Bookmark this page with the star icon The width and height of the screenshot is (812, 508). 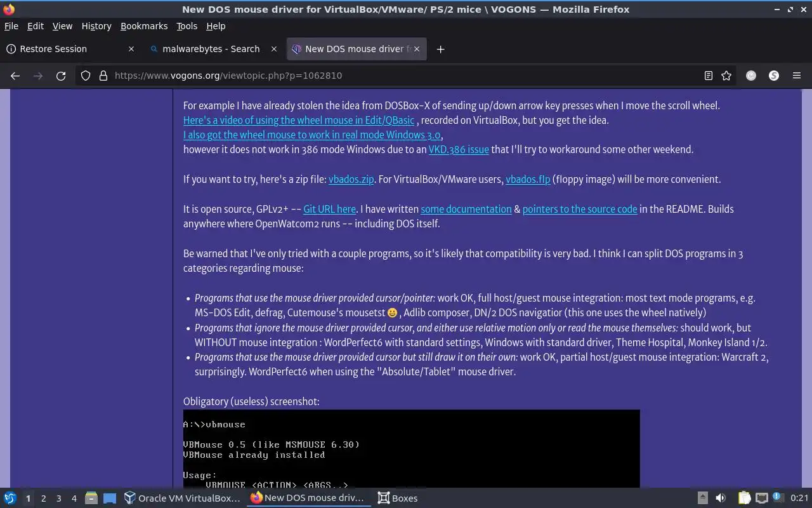coord(726,76)
